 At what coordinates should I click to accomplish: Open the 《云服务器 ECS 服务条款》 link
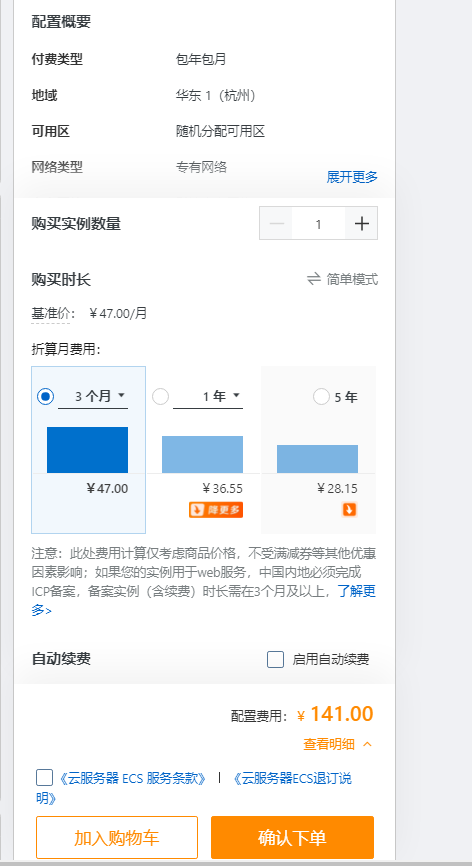pos(132,779)
